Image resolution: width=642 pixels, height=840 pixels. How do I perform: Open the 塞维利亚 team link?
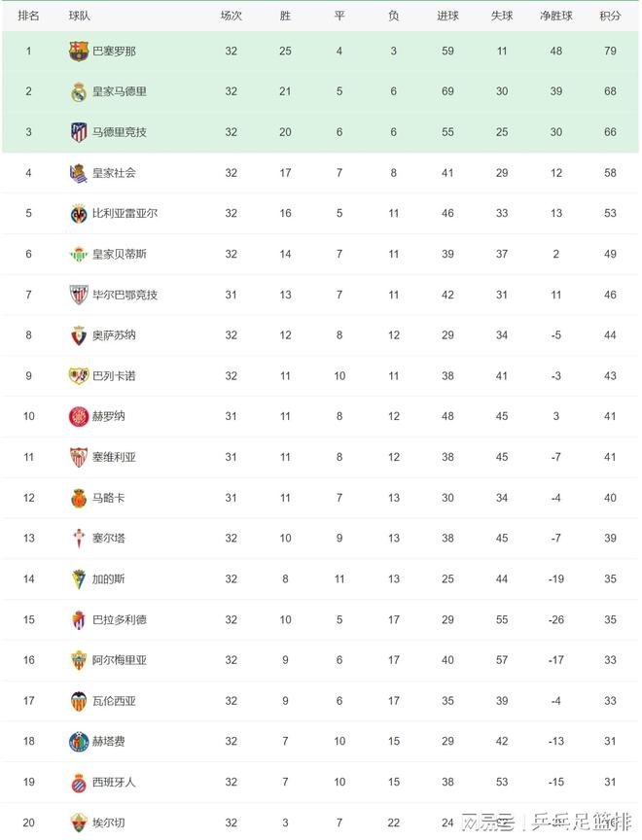coord(114,457)
